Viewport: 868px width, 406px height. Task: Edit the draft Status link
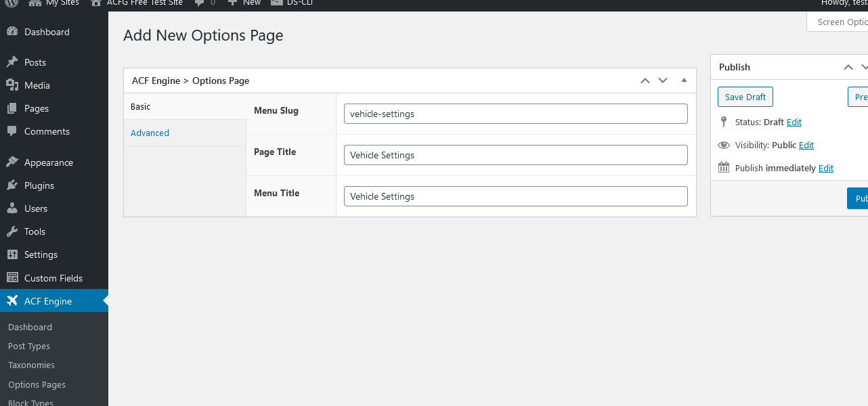click(794, 122)
